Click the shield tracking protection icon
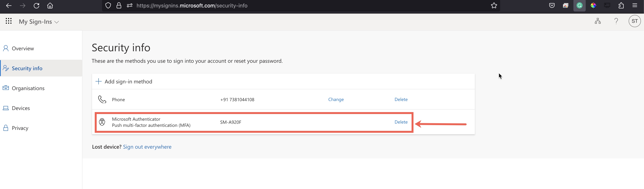Viewport: 644px width, 189px height. [108, 6]
